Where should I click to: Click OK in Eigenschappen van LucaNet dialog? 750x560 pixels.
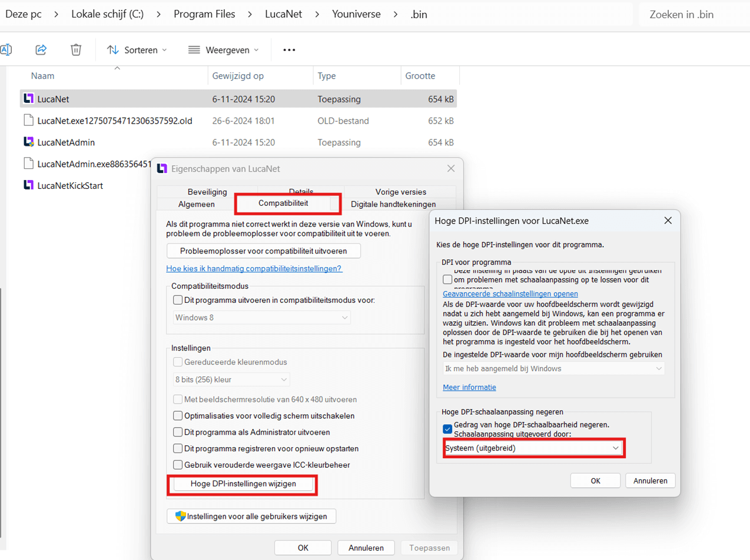pos(303,547)
